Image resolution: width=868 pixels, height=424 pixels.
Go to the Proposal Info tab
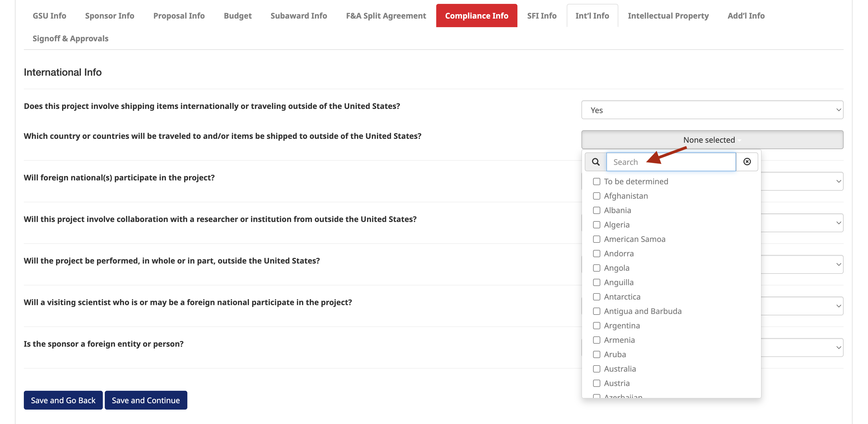click(x=179, y=16)
